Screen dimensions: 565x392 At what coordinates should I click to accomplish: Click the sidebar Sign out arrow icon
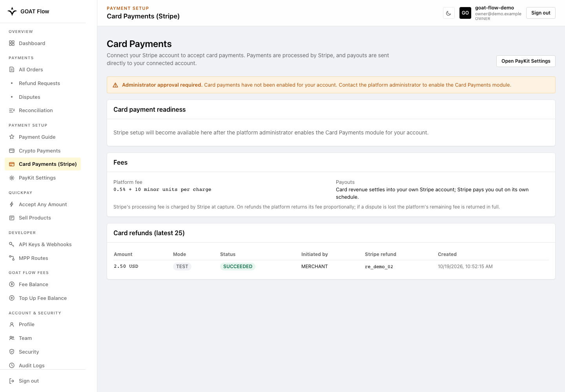click(12, 381)
